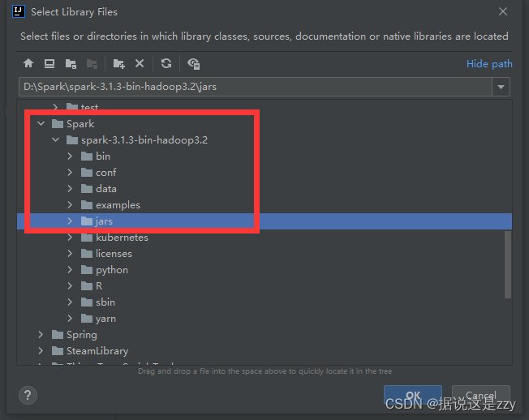The height and width of the screenshot is (420, 529).
Task: Expand the bin folder chevron
Action: click(x=70, y=156)
